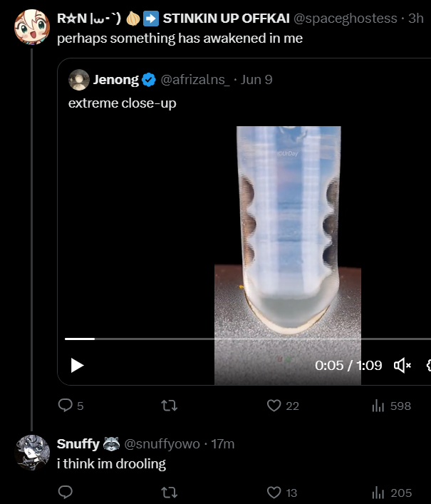
Task: Like Snuffy's reply with 13 likes
Action: (x=274, y=492)
